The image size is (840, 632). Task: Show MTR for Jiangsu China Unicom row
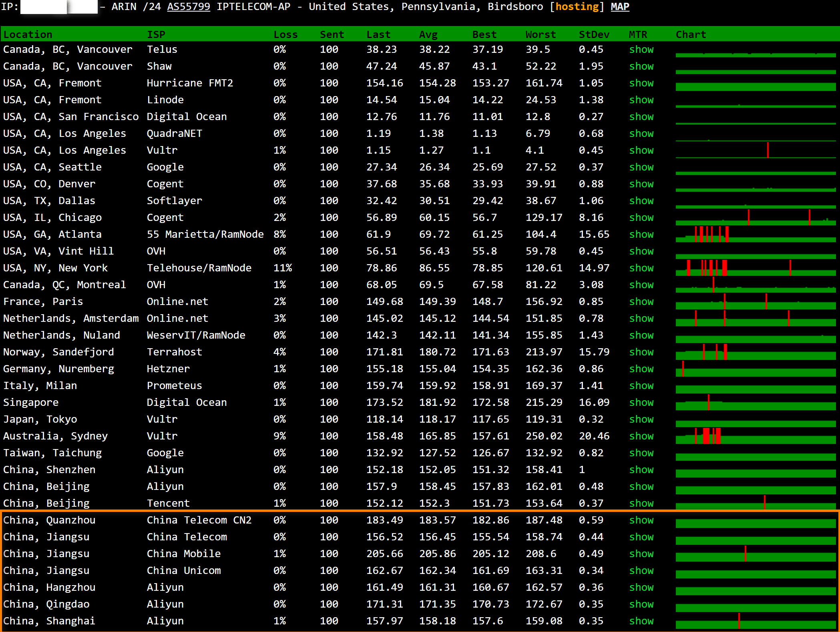(x=641, y=570)
